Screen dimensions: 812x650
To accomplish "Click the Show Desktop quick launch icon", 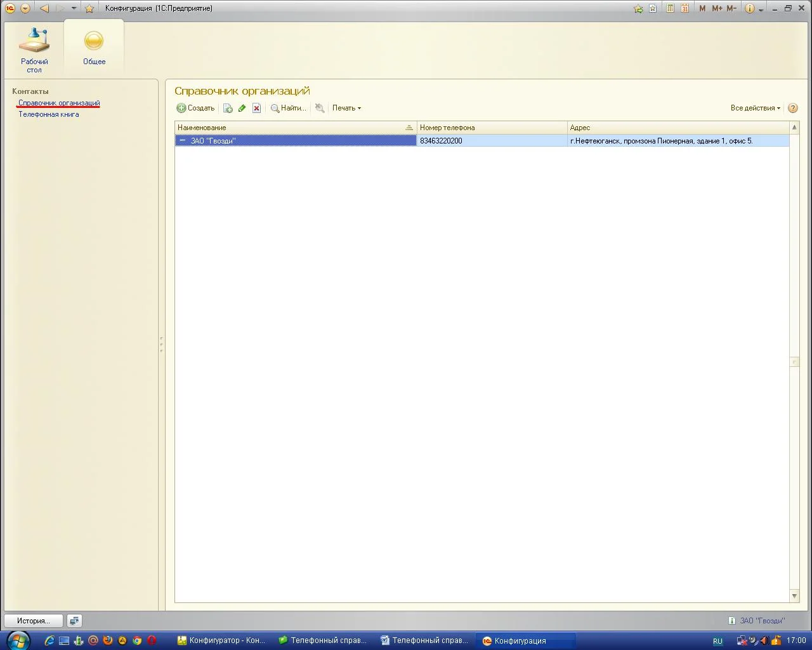I will click(x=64, y=640).
